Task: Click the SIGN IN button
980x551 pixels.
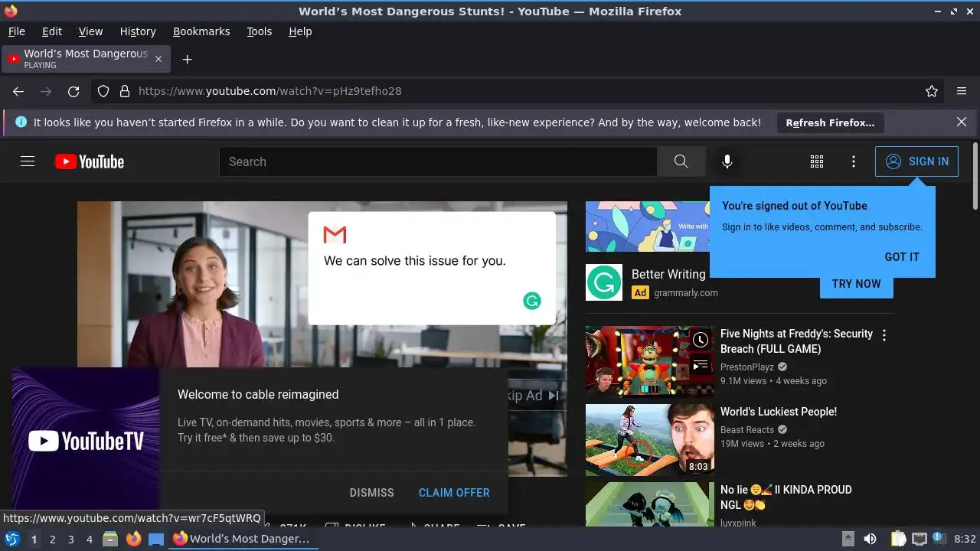Action: [x=916, y=161]
